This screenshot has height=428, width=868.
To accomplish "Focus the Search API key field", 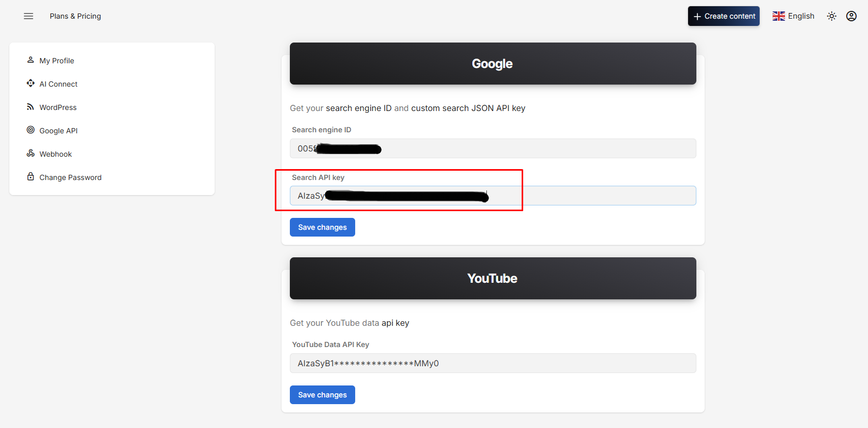I will [x=493, y=196].
